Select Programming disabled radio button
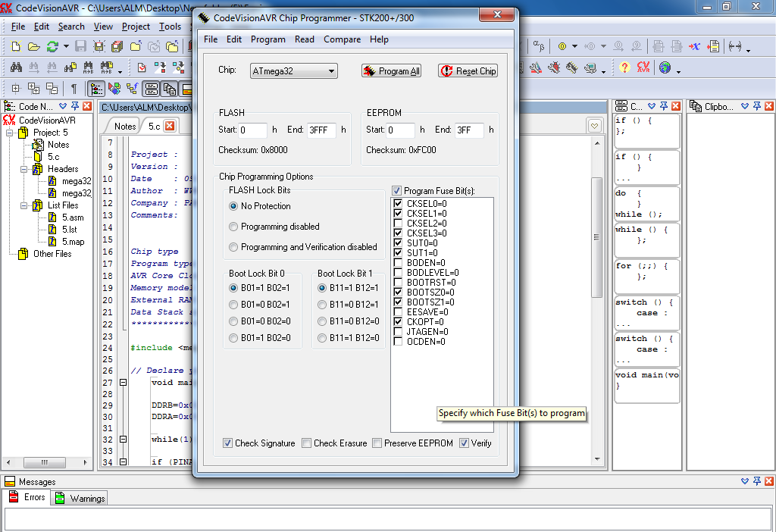Screen dimensions: 776x532 (x=233, y=227)
